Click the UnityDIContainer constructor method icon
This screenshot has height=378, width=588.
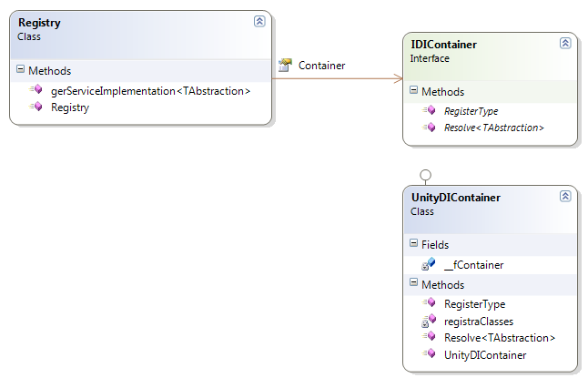(x=430, y=354)
